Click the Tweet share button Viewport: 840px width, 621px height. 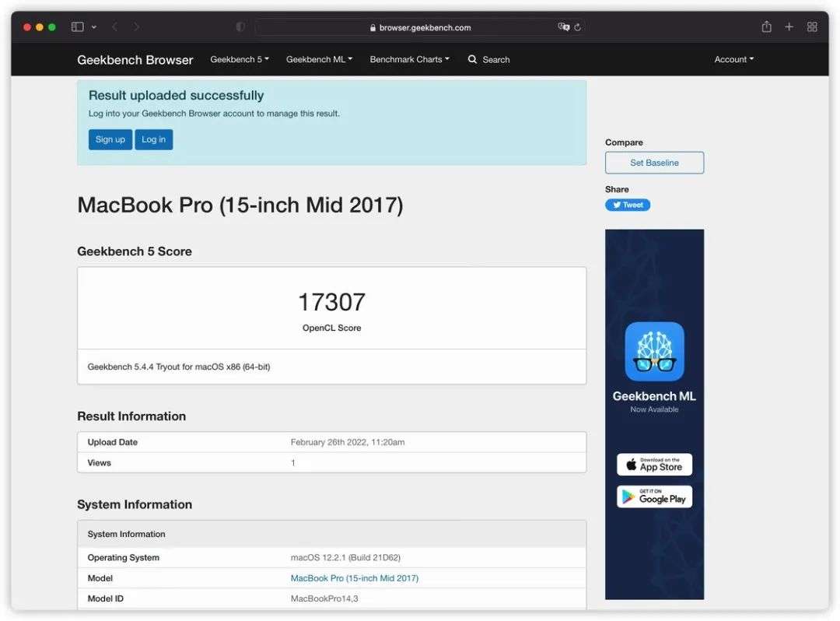click(x=628, y=205)
